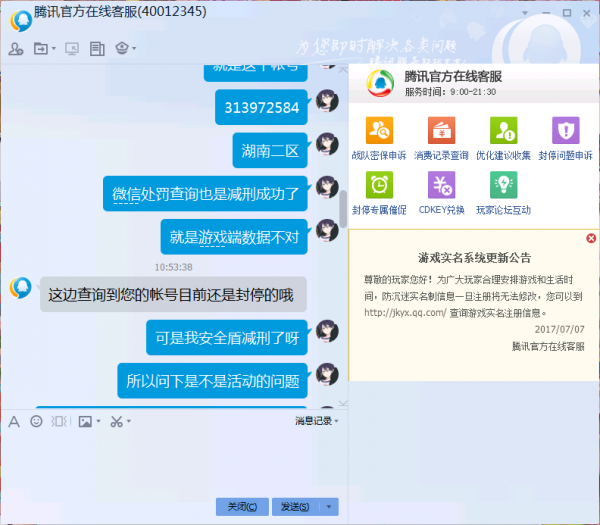
Task: Click the 关闭(C) button
Action: (x=242, y=507)
